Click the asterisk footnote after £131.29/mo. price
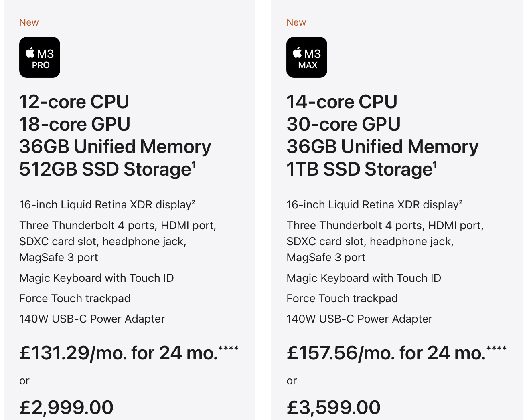The width and height of the screenshot is (527, 420). (228, 348)
